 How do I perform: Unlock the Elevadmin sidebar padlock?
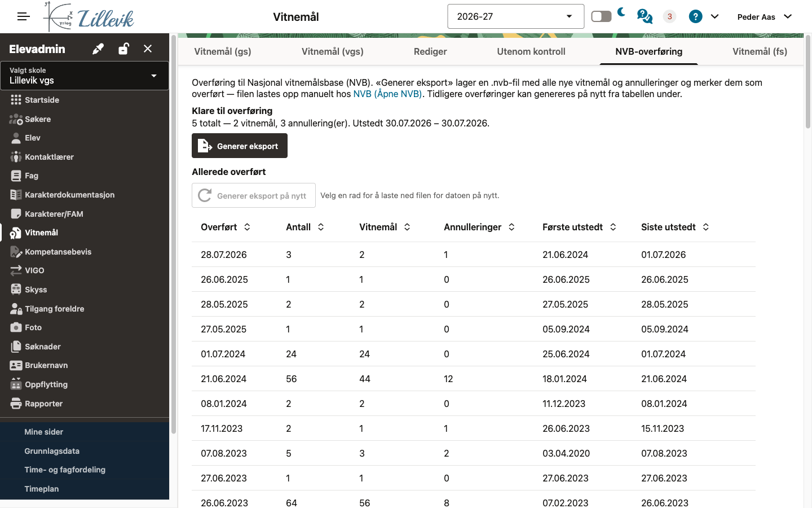123,49
